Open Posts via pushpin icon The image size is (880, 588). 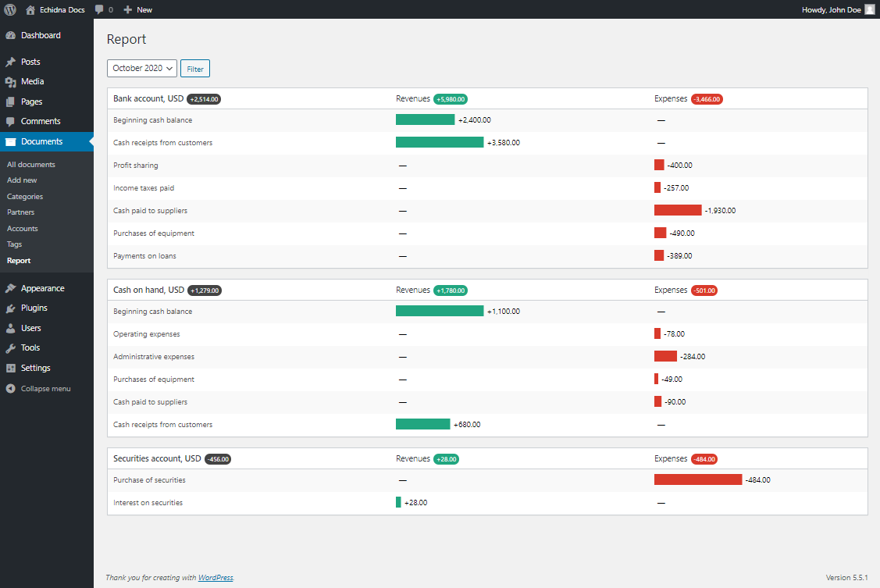click(11, 62)
